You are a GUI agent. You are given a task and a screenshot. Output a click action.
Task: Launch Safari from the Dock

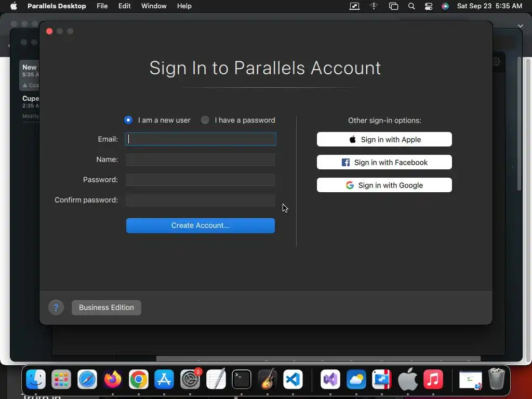[87, 379]
